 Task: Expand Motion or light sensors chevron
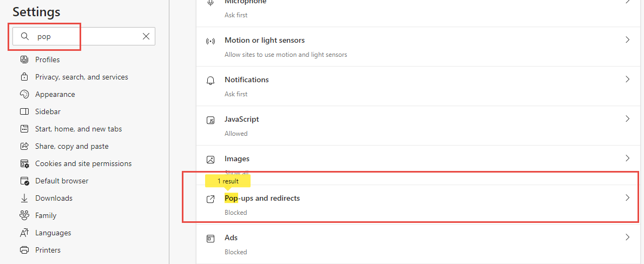pyautogui.click(x=627, y=40)
